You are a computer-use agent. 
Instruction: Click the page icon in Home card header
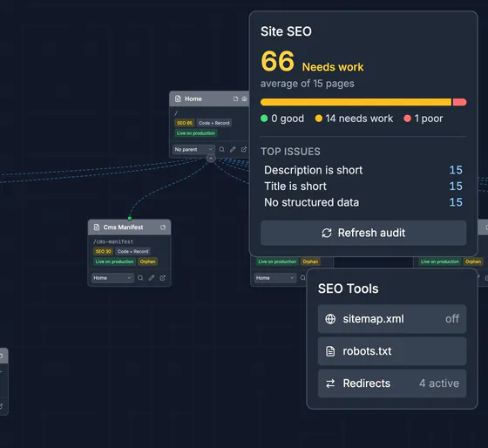point(235,98)
